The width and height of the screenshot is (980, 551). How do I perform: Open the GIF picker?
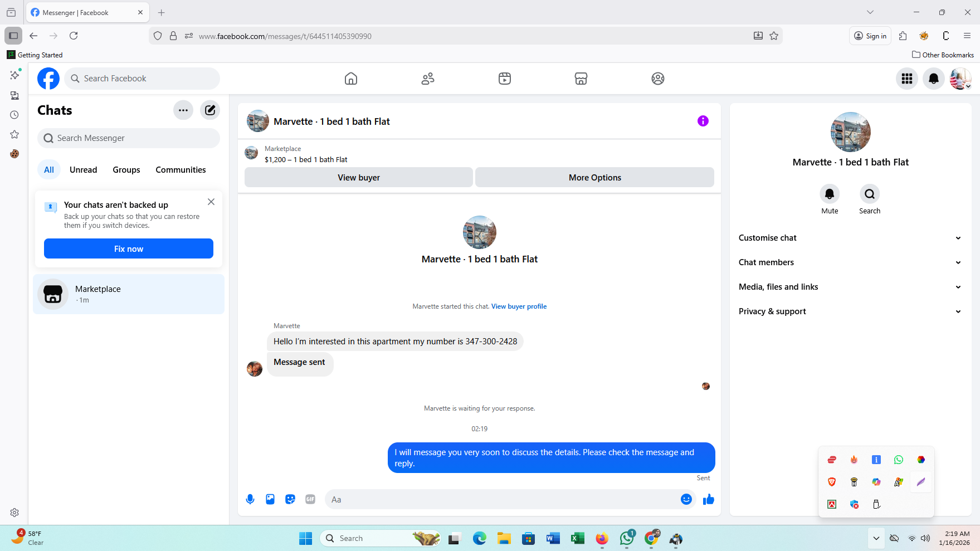point(310,500)
